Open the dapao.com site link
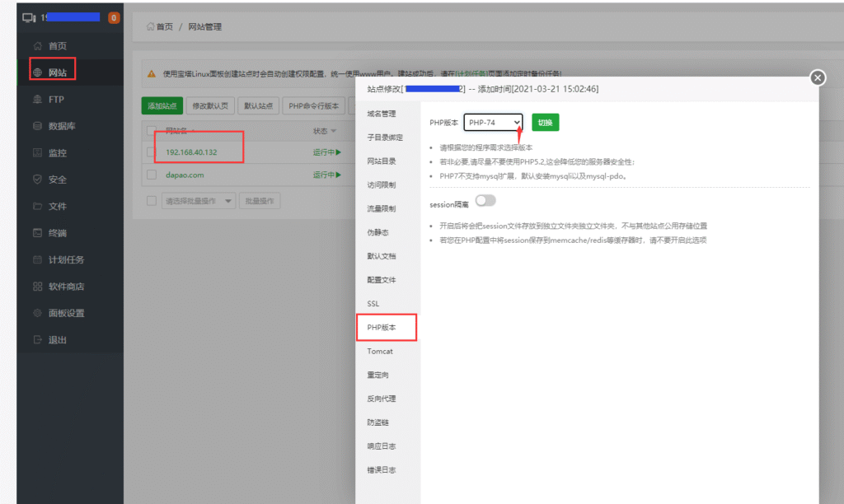Viewport: 844px width, 504px height. coord(185,175)
